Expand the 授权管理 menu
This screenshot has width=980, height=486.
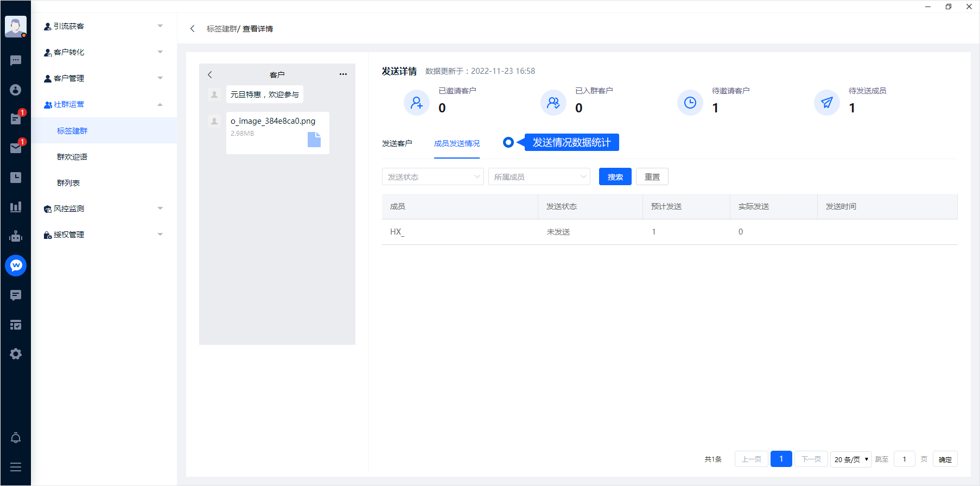104,235
